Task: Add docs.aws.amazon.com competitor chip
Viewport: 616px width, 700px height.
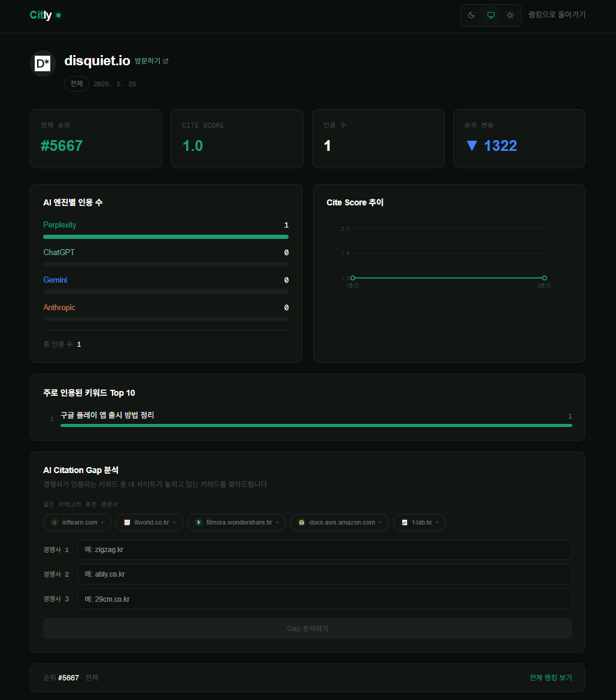Action: [339, 522]
